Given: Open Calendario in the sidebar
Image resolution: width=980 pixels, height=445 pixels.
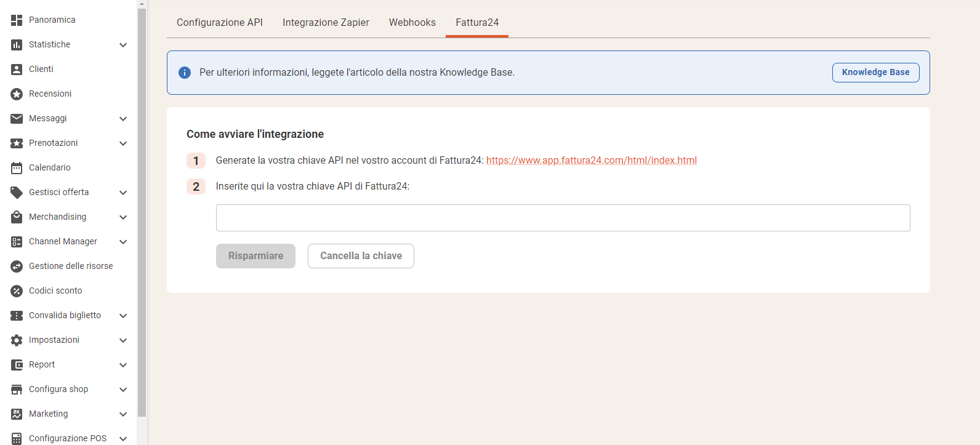Looking at the screenshot, I should pyautogui.click(x=50, y=168).
